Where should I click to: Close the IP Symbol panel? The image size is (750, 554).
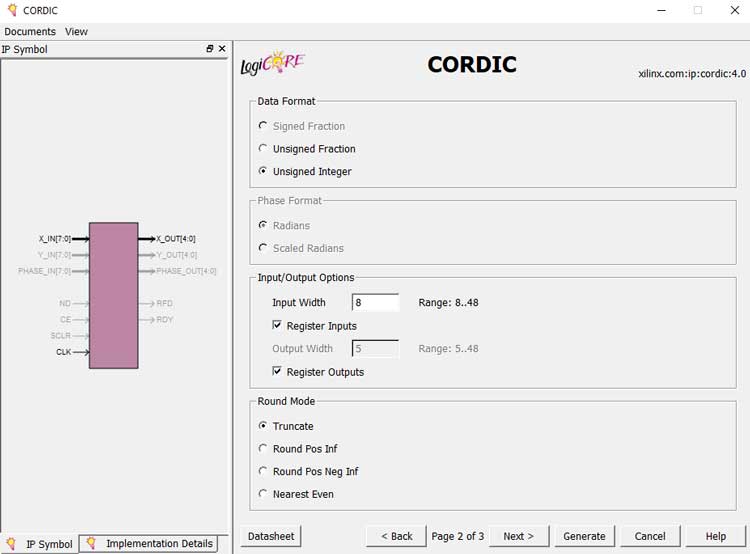(222, 49)
